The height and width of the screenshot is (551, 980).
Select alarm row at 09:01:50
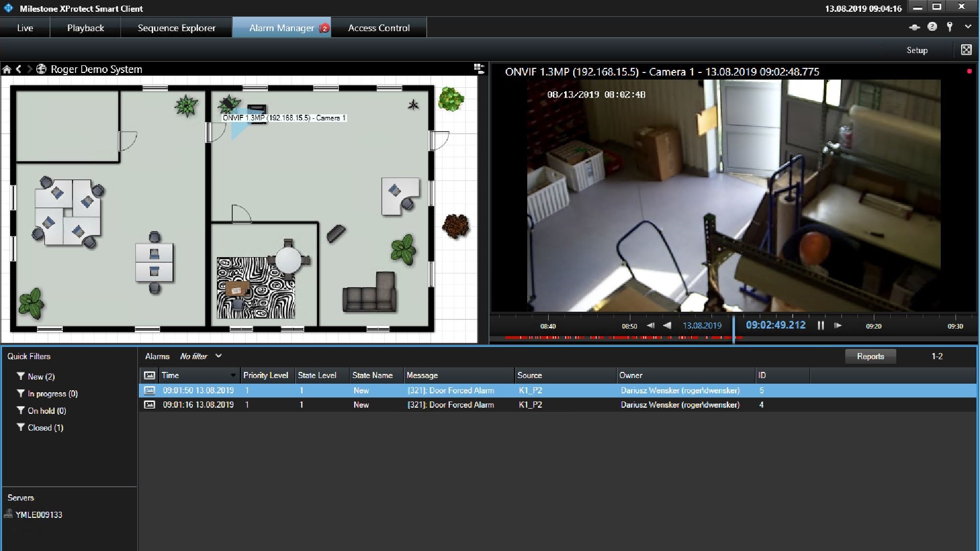(557, 390)
